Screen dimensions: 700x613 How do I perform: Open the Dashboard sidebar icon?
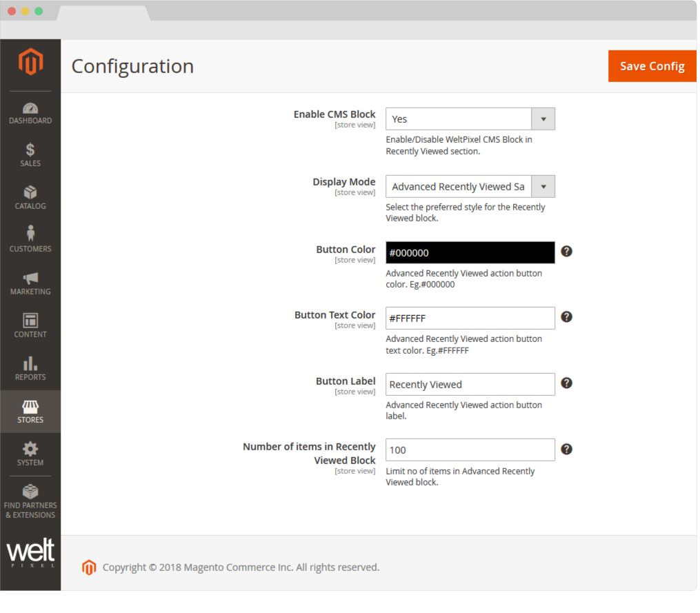pyautogui.click(x=30, y=109)
